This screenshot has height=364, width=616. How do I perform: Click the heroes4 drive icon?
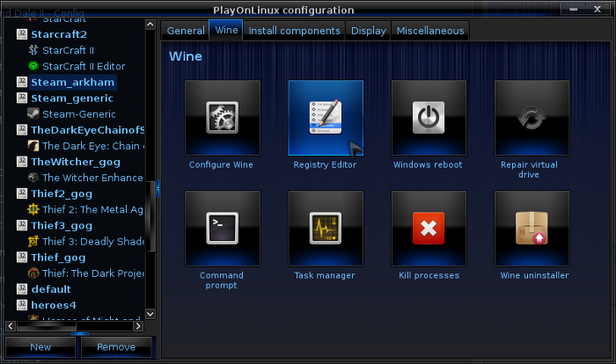[x=22, y=305]
